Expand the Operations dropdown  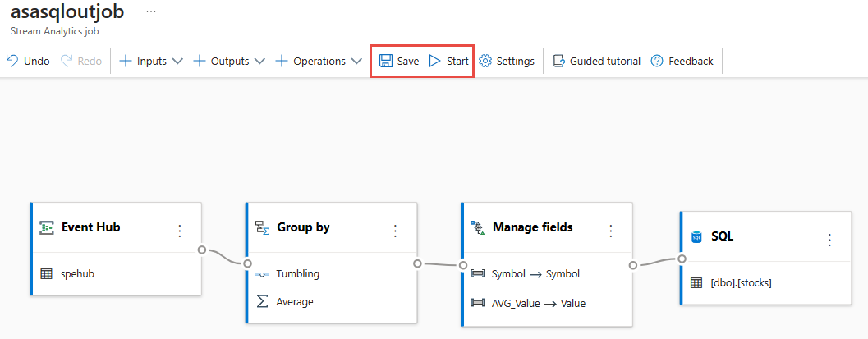319,62
